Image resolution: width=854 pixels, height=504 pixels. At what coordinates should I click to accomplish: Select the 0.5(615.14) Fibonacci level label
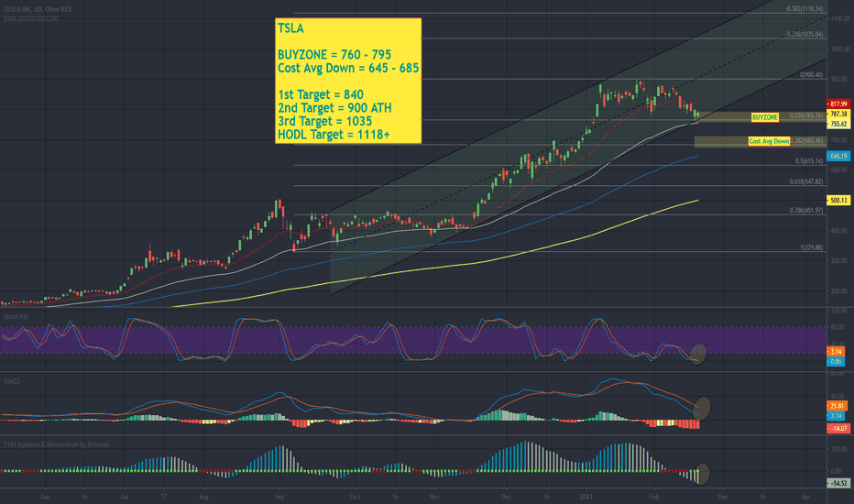pos(809,161)
